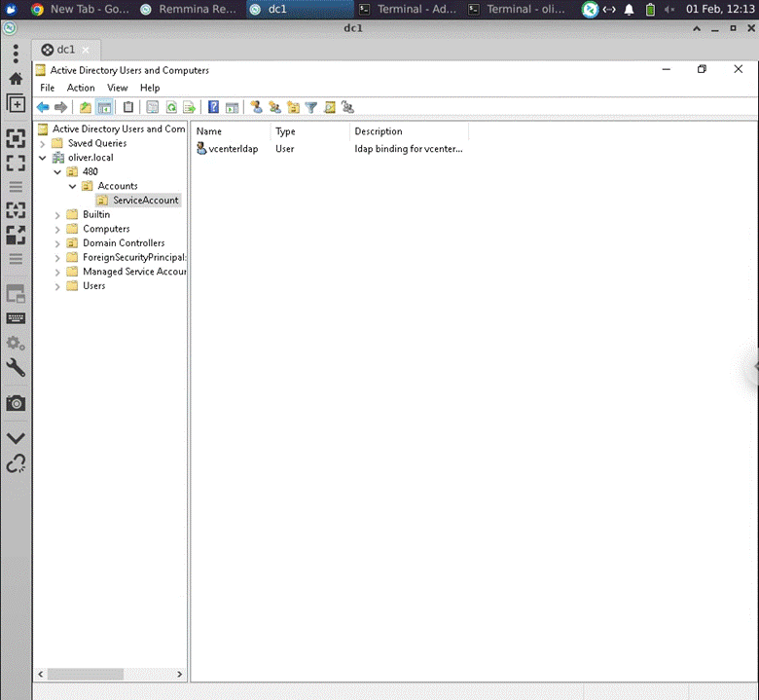Screen dimensions: 759x700
Task: Expand the Builtin container
Action: pyautogui.click(x=57, y=215)
